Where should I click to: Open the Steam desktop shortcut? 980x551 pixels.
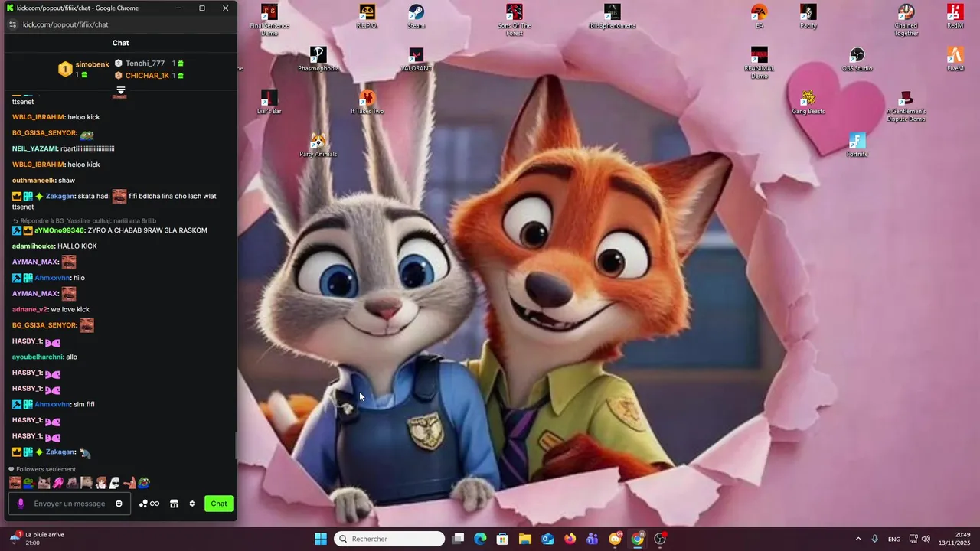coord(416,16)
